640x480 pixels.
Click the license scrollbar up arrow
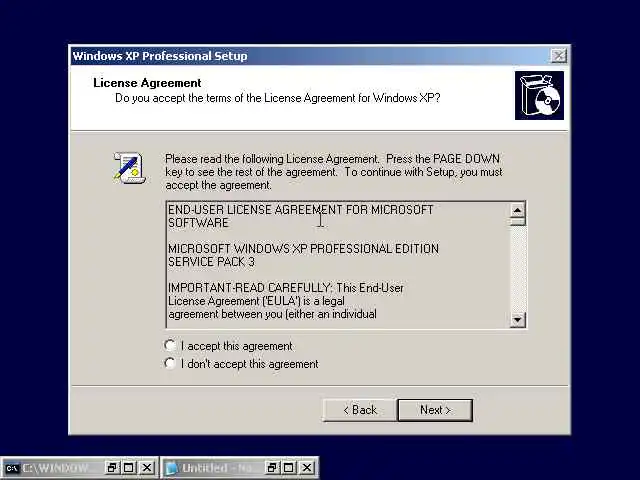517,210
